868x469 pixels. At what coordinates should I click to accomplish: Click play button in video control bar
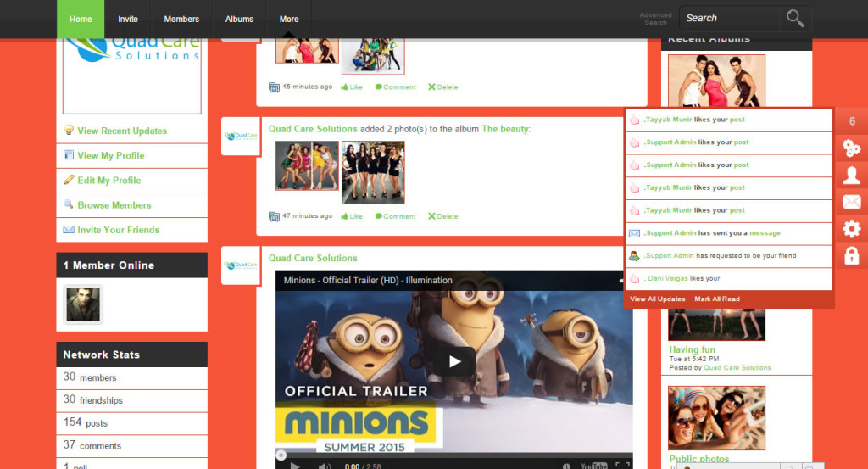pos(295,466)
